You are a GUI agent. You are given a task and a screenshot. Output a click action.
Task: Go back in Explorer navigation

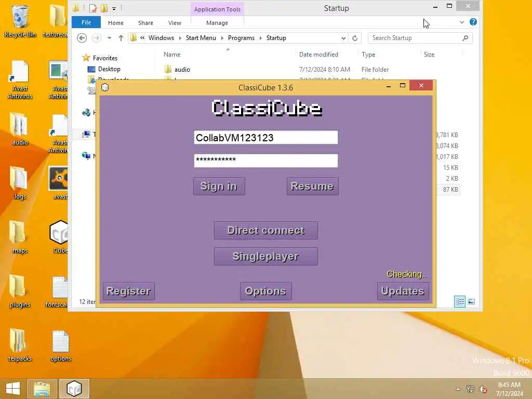[x=82, y=38]
